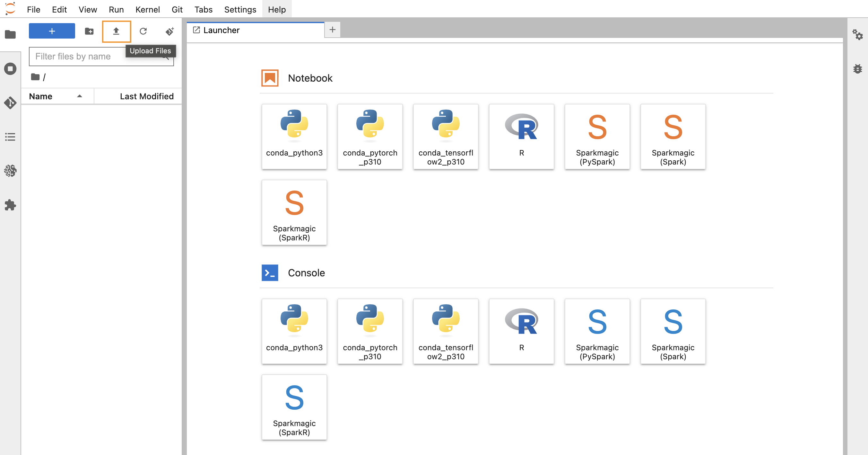
Task: Sort files by Last Modified
Action: [147, 96]
